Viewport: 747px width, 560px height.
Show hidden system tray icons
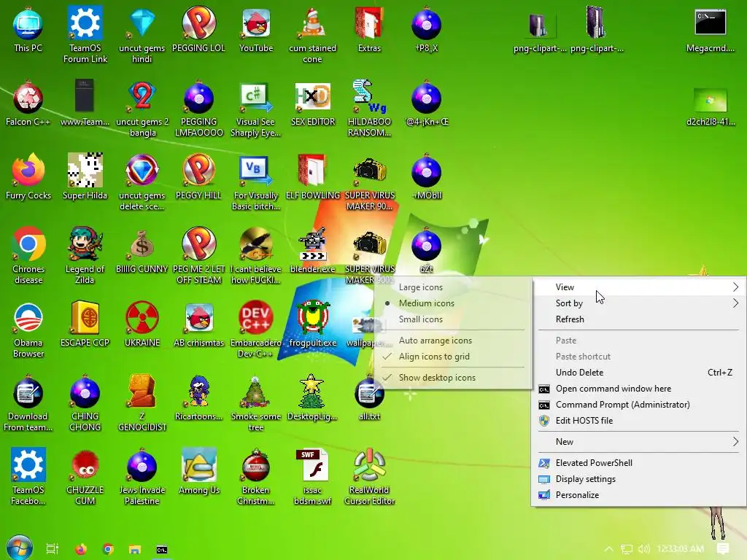pyautogui.click(x=608, y=549)
